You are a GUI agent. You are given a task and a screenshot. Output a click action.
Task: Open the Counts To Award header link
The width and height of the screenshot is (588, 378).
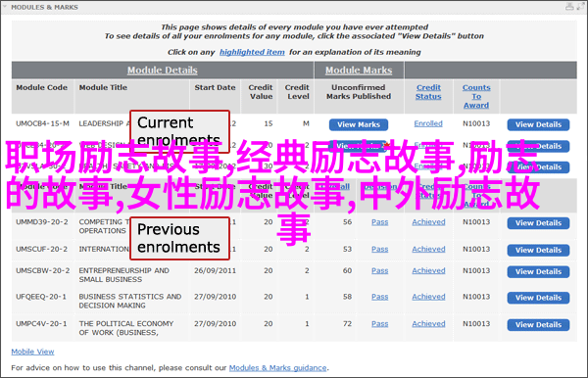click(x=476, y=96)
